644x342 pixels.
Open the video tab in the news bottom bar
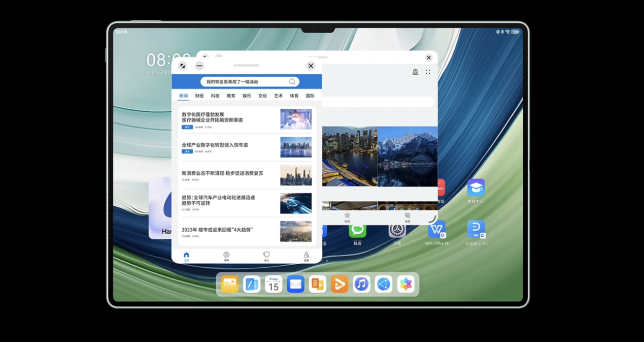pyautogui.click(x=226, y=256)
